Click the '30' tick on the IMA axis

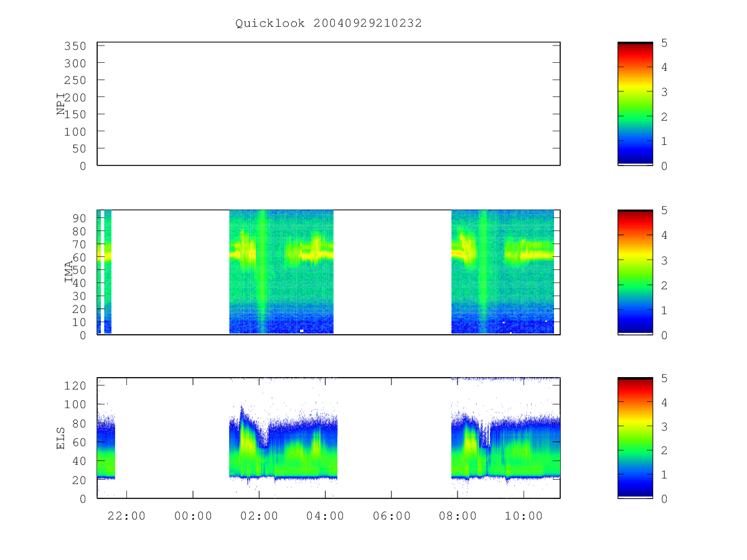coord(78,296)
